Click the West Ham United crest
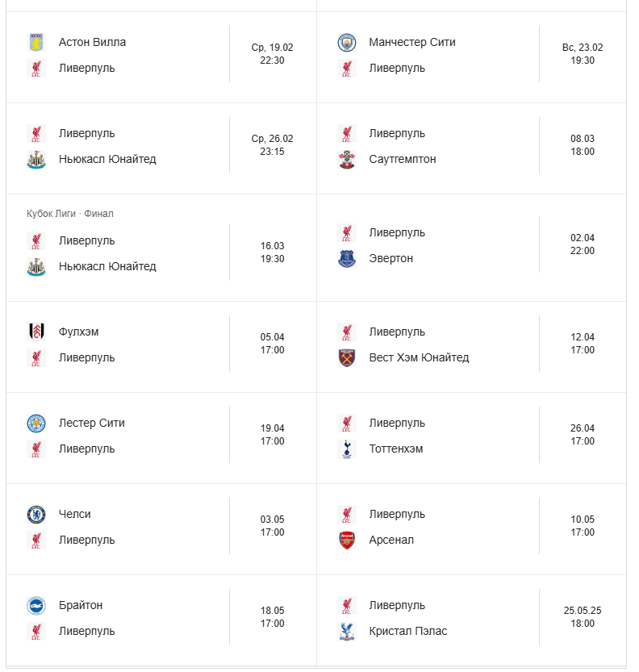The height and width of the screenshot is (672, 639). pos(347,357)
